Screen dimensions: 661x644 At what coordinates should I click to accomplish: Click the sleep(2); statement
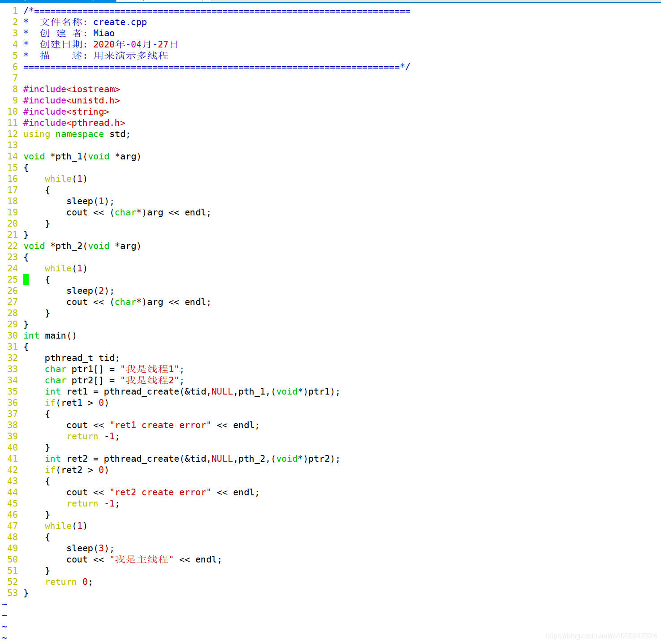pos(91,291)
